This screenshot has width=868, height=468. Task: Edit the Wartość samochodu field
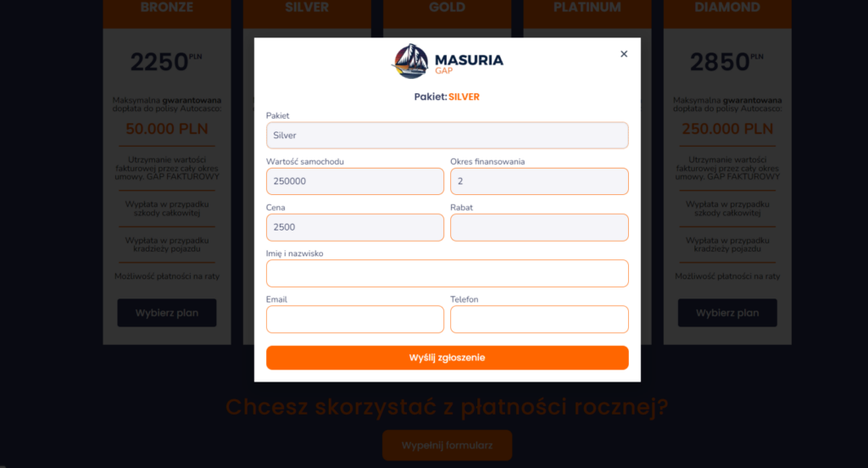coord(355,181)
